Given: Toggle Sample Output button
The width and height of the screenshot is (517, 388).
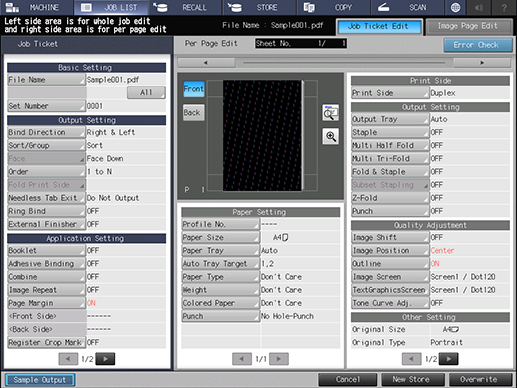Looking at the screenshot, I should pos(40,380).
